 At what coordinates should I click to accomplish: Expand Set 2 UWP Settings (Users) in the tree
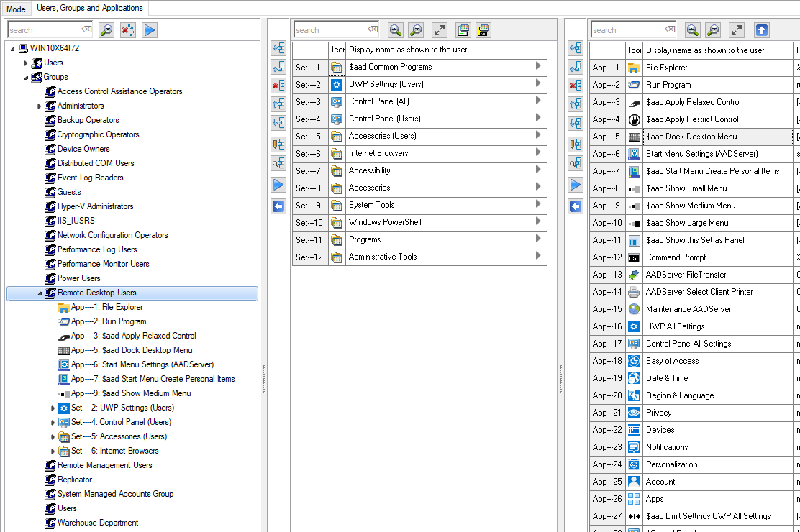(x=53, y=408)
